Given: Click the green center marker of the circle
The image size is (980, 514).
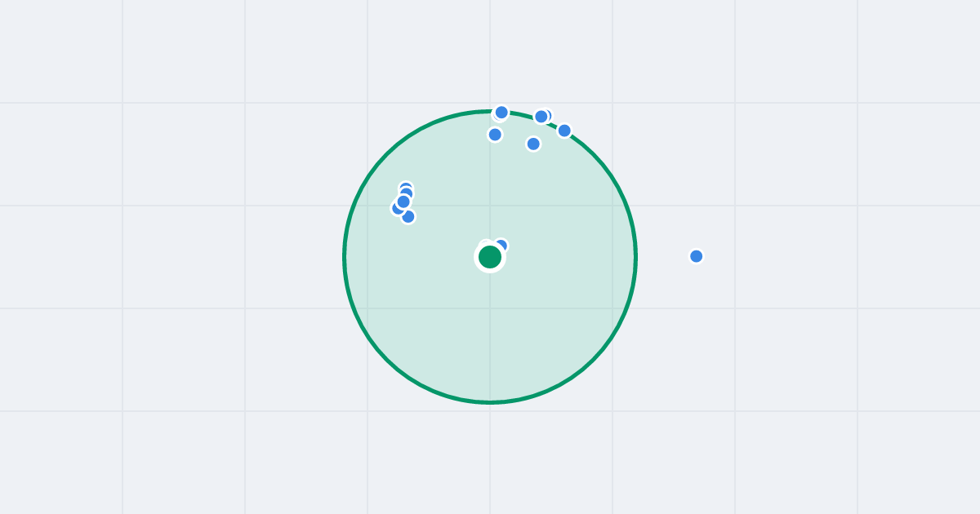Looking at the screenshot, I should [x=490, y=257].
